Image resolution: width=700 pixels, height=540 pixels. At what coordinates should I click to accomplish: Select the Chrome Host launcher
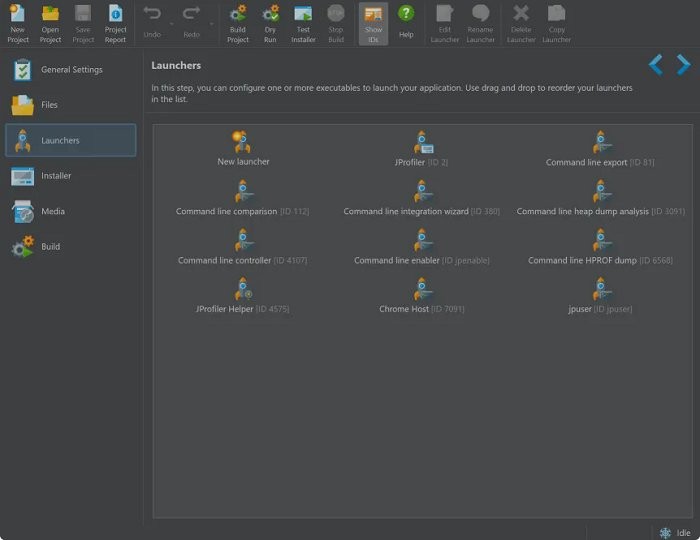(423, 290)
